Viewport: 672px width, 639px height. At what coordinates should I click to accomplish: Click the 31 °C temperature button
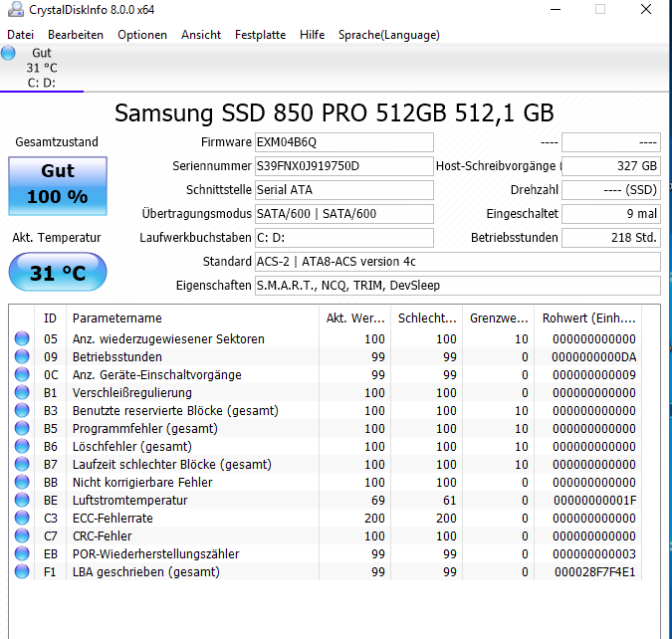(58, 272)
